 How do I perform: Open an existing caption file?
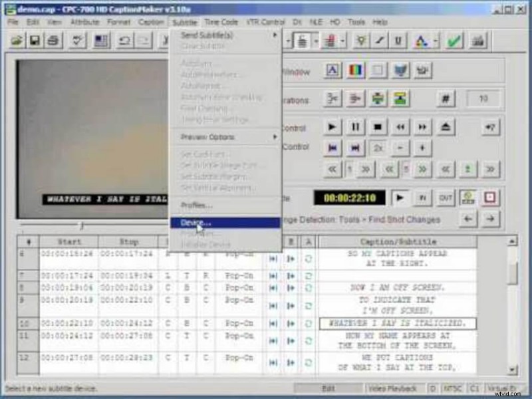point(15,41)
